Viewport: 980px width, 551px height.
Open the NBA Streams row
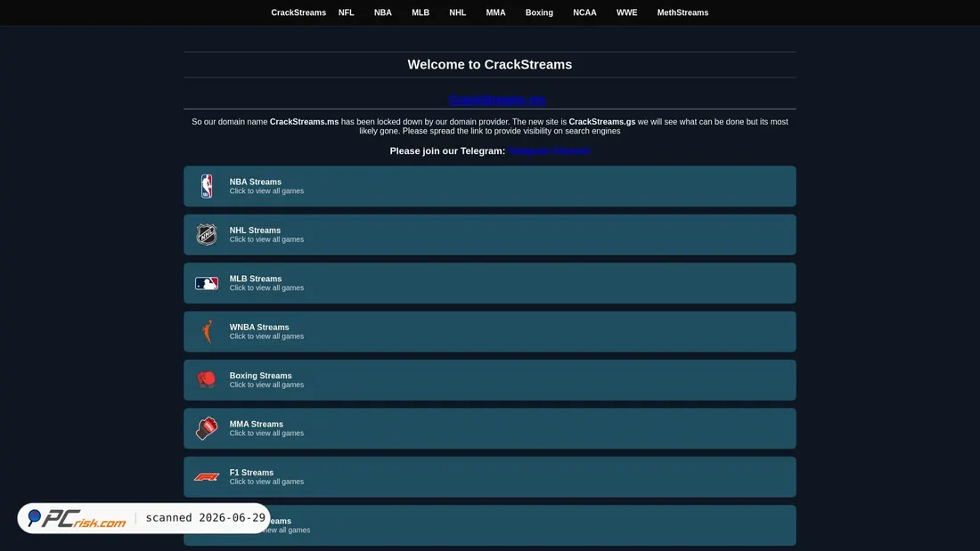pyautogui.click(x=490, y=186)
